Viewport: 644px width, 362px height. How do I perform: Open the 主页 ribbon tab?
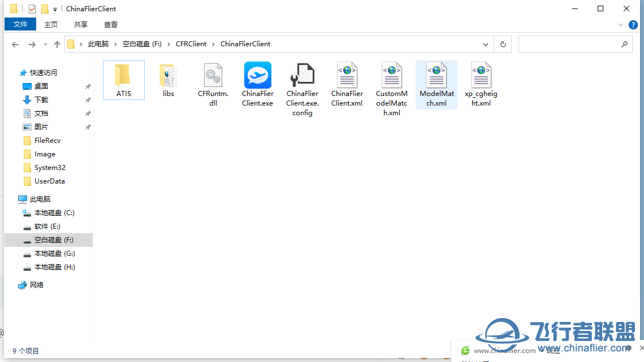pos(51,25)
